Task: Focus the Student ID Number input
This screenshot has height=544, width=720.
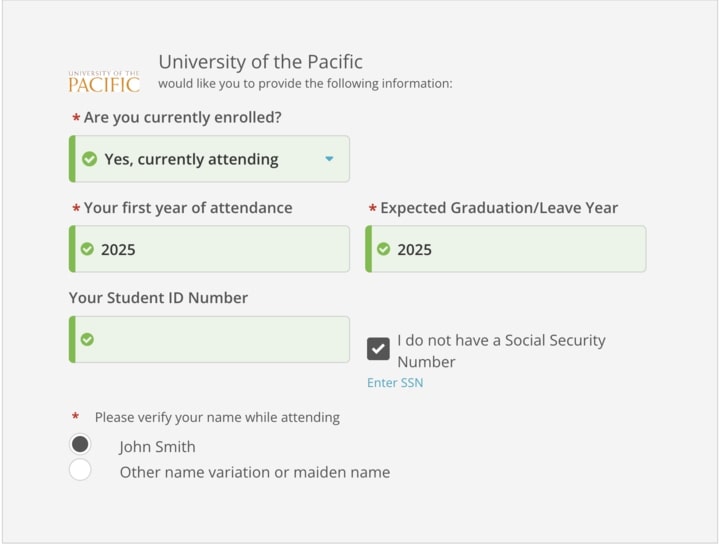Action: coord(209,339)
